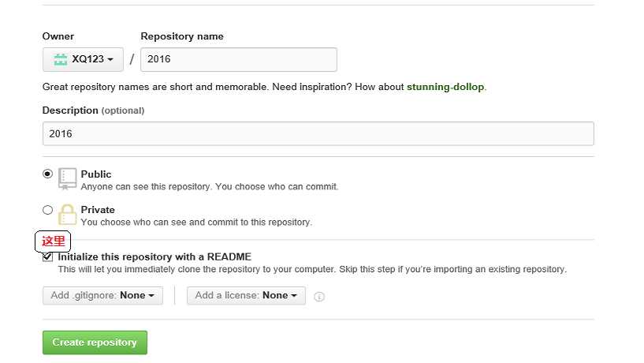Expand the Add a license dropdown
Image resolution: width=644 pixels, height=363 pixels.
246,295
